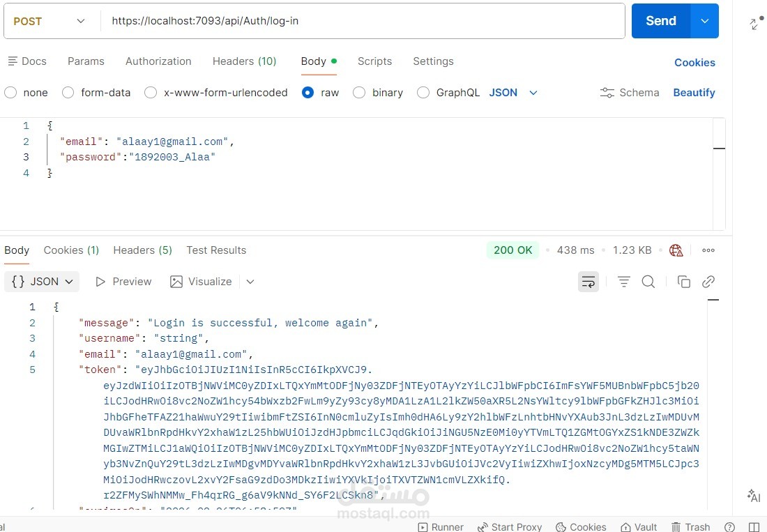
Task: Select the request Body tab
Action: [319, 61]
